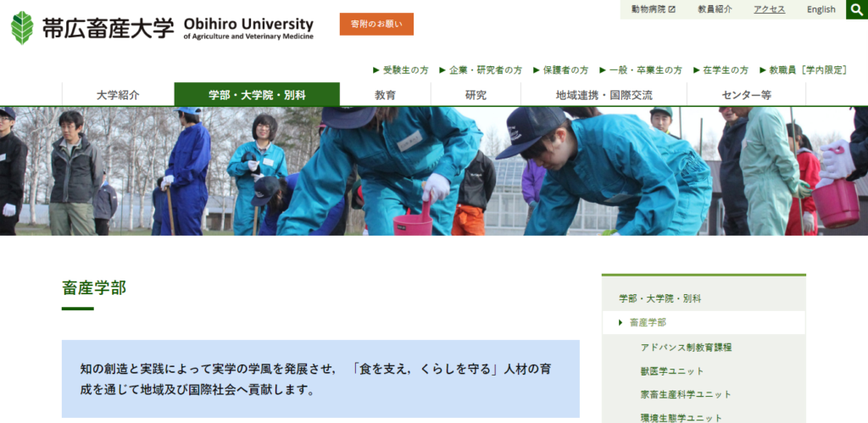Open the 教育 menu
This screenshot has width=868, height=423.
386,95
